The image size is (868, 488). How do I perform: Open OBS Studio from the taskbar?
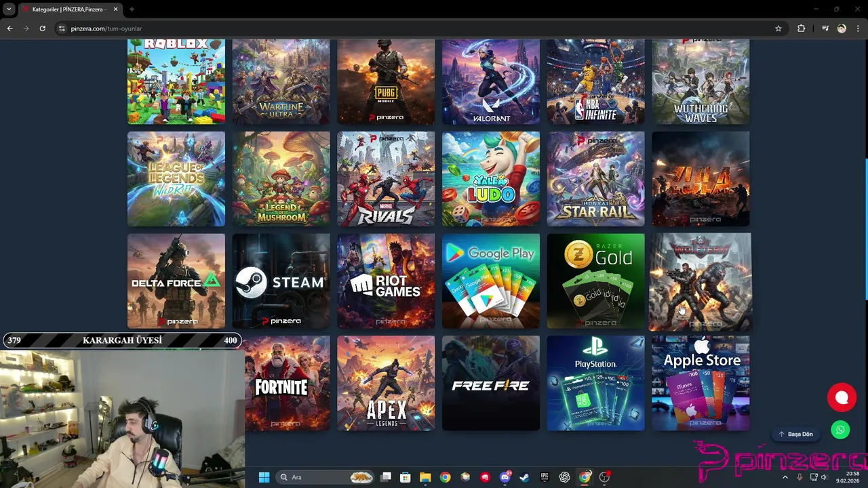point(604,477)
